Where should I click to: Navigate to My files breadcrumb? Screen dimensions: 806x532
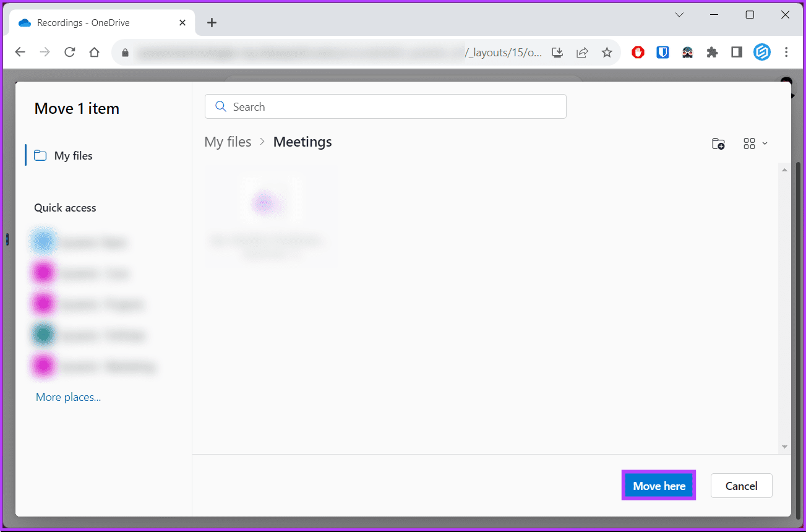(x=228, y=142)
